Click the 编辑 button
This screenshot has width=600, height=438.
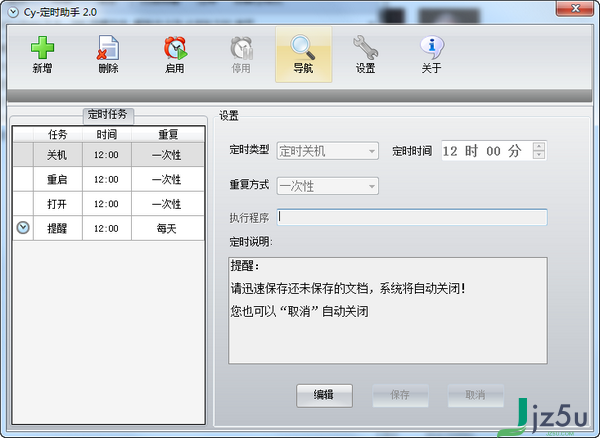click(x=324, y=395)
